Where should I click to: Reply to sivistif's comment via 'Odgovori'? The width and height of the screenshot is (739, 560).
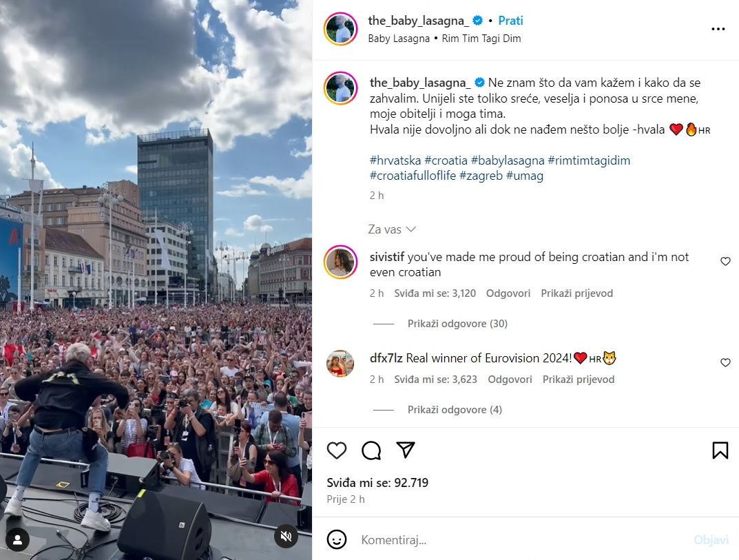508,293
